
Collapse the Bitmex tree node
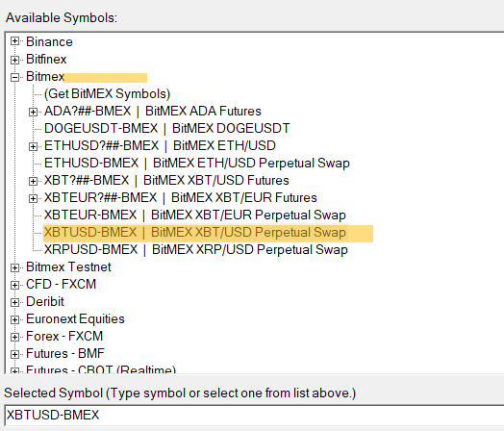click(x=14, y=77)
